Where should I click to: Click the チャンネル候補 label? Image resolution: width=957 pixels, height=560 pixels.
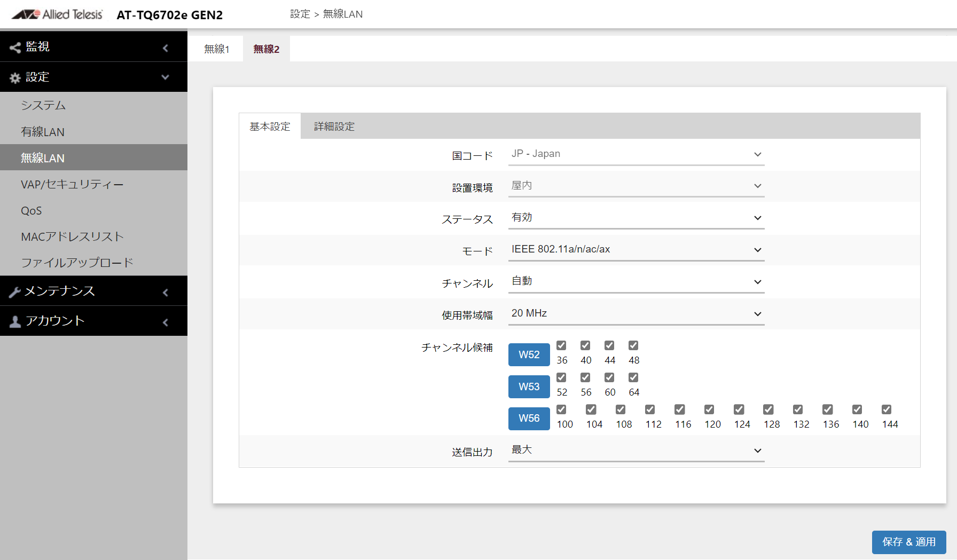pyautogui.click(x=457, y=348)
